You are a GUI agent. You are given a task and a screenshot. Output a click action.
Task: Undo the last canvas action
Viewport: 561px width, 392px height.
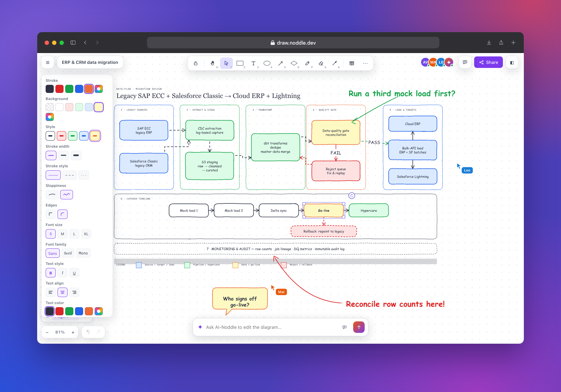tap(88, 332)
